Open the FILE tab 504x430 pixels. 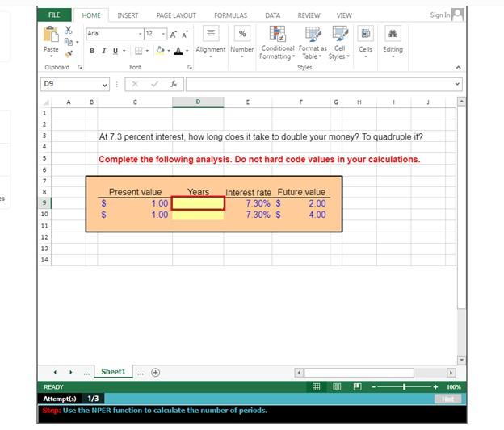tap(54, 15)
